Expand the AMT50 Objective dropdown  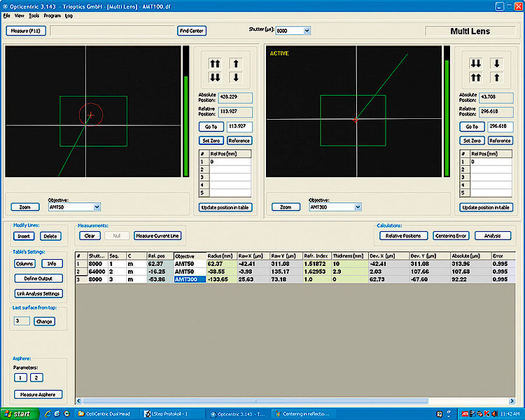(x=97, y=207)
